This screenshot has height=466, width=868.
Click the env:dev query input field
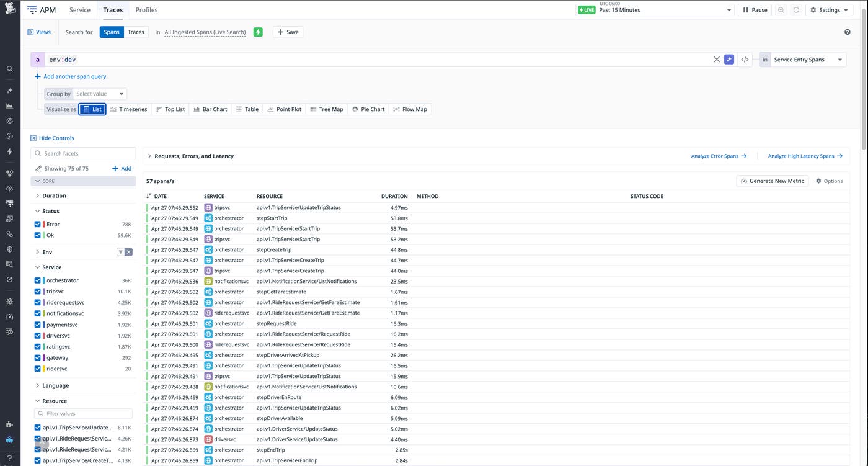[378, 60]
